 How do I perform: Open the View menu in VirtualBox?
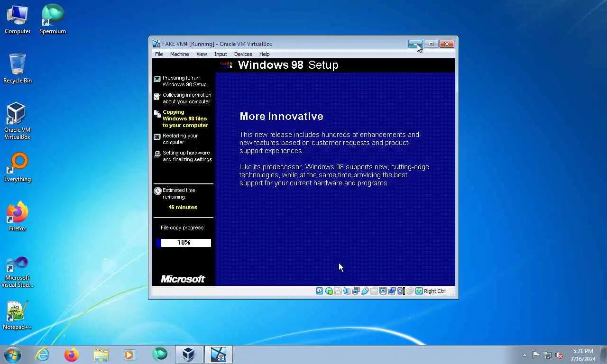202,54
